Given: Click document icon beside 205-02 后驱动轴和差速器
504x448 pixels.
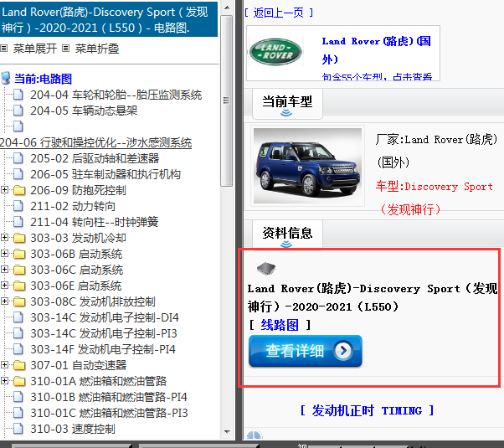Looking at the screenshot, I should (18, 158).
